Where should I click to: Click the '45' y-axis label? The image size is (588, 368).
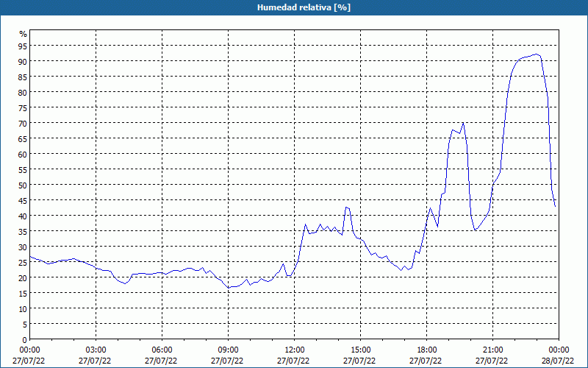point(23,200)
